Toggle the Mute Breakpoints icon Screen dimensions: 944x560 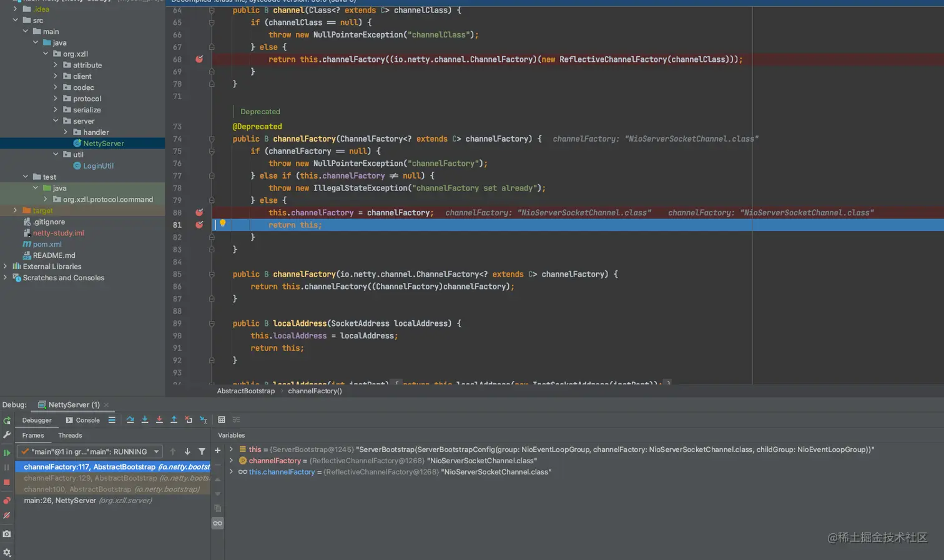coord(7,516)
